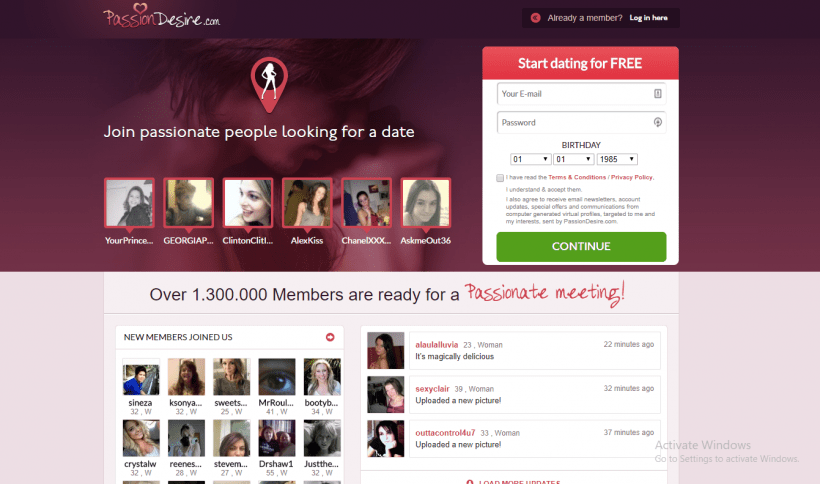Click the icon inside the email field

[x=657, y=94]
